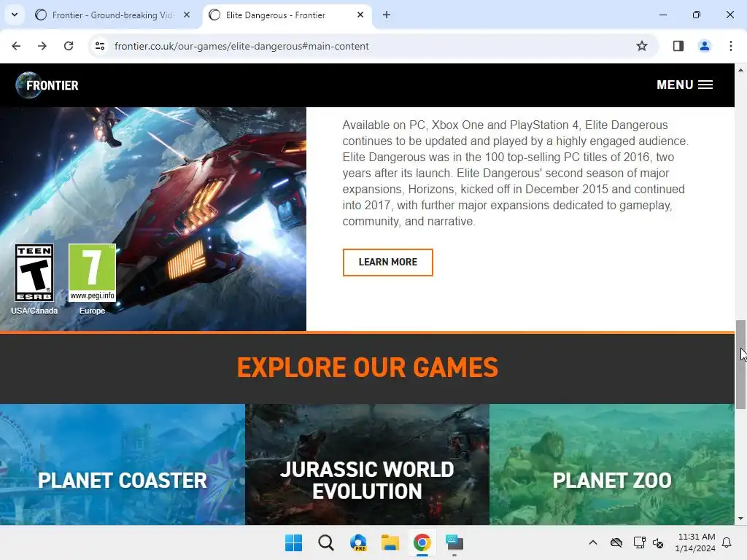Click the Elite Dangerous description paragraph
747x560 pixels.
(516, 174)
